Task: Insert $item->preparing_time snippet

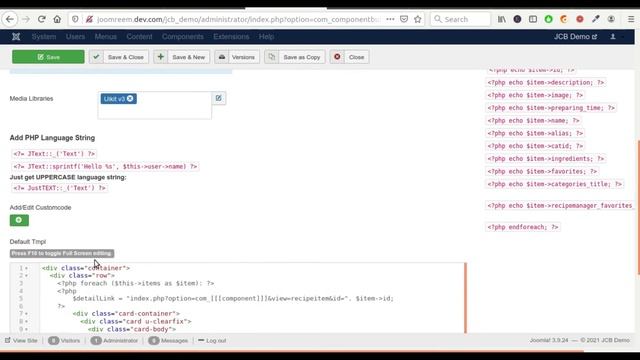Action: (x=551, y=108)
